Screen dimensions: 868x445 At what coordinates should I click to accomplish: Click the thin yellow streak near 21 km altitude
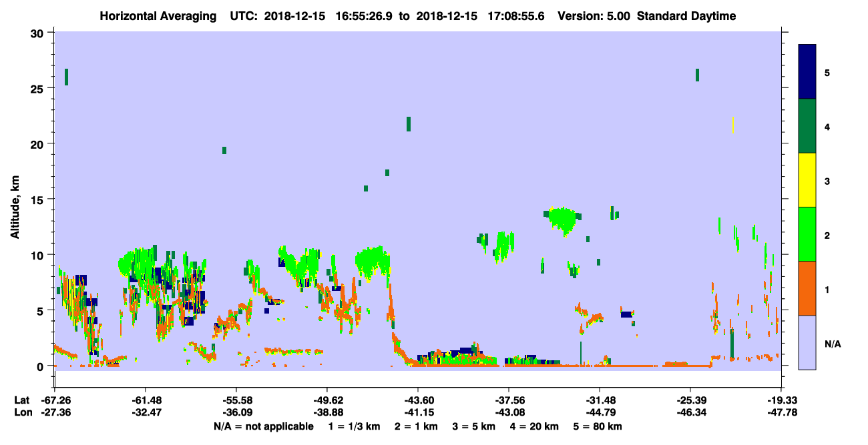(x=733, y=125)
